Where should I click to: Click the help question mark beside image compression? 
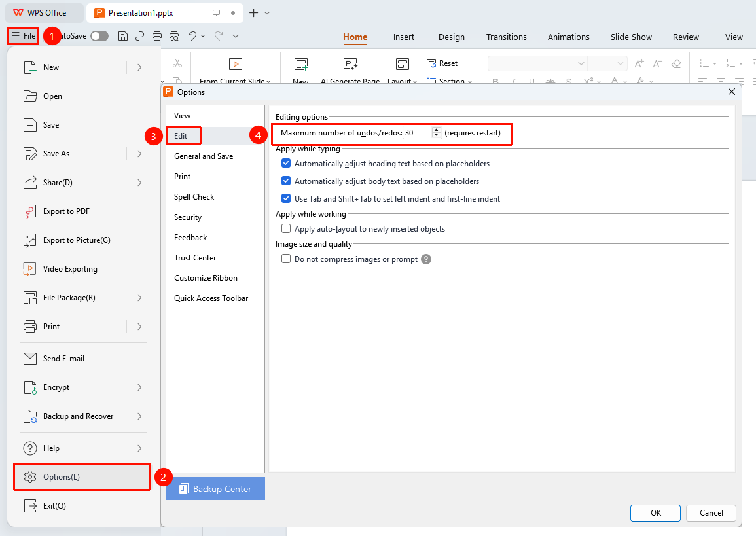[425, 259]
